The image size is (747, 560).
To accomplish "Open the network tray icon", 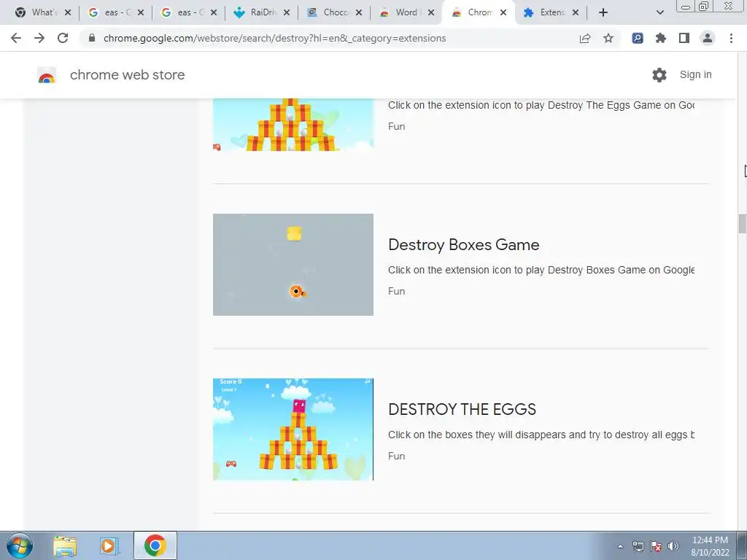I will point(638,546).
